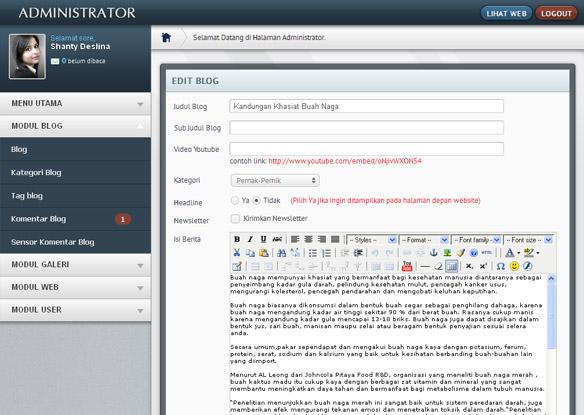
Task: Open Komentar Blog in the sidebar
Action: [75, 219]
